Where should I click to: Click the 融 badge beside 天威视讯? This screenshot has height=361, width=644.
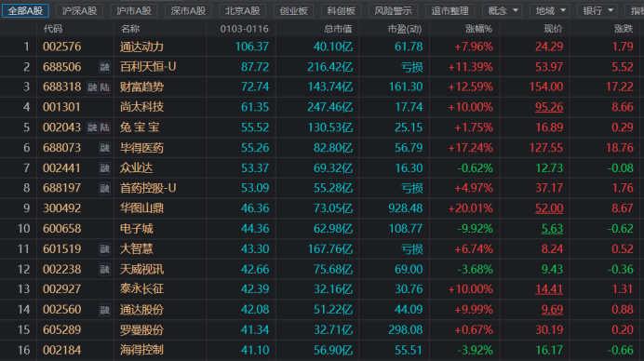click(x=105, y=270)
